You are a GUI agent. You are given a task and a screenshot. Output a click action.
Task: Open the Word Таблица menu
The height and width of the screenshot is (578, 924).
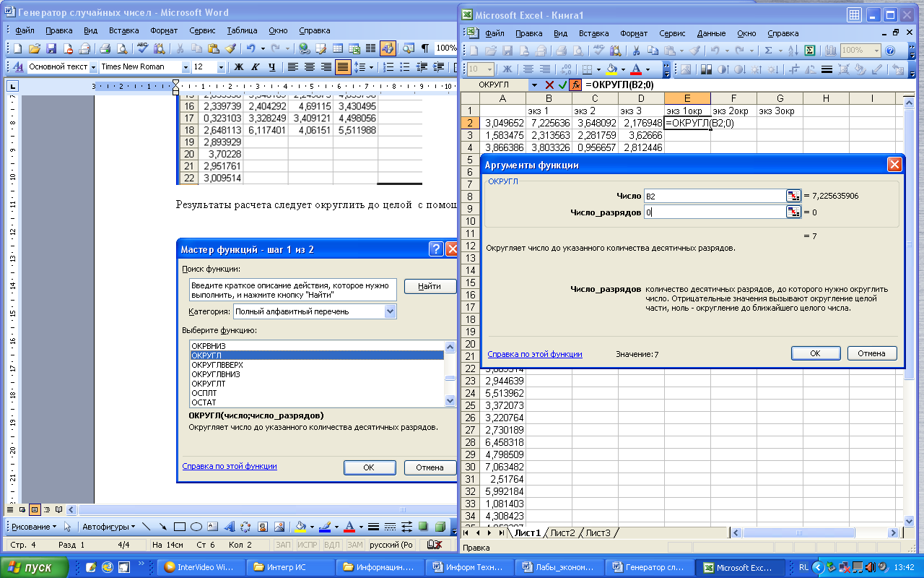click(242, 30)
